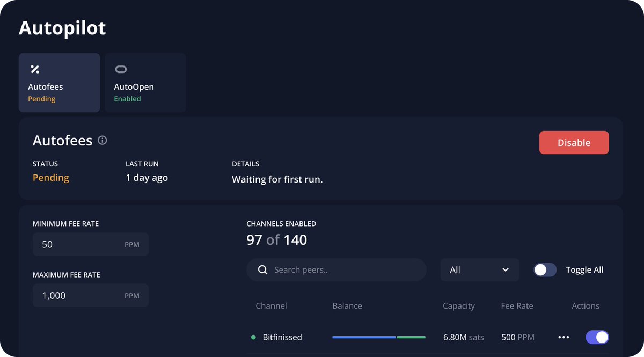
Task: Click the orange Pending status value
Action: click(51, 178)
